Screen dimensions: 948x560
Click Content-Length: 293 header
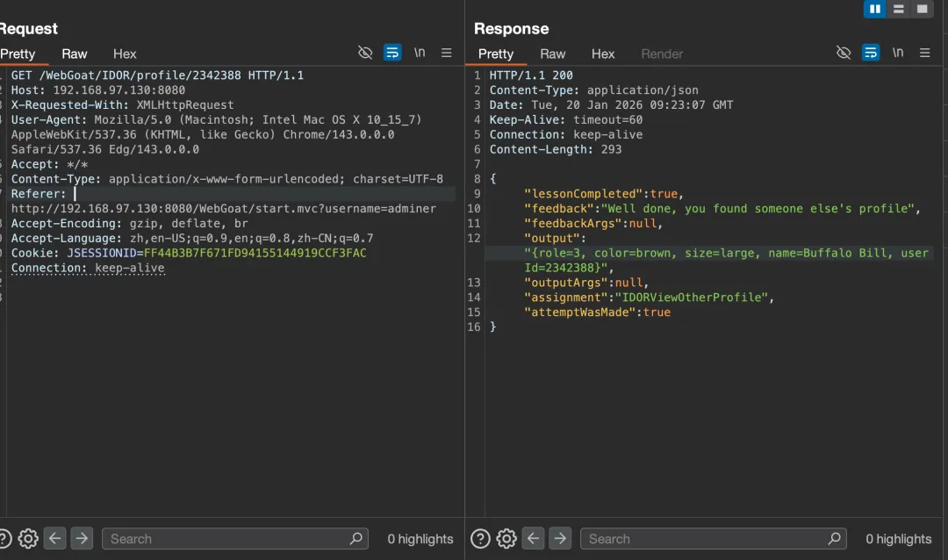click(x=555, y=149)
